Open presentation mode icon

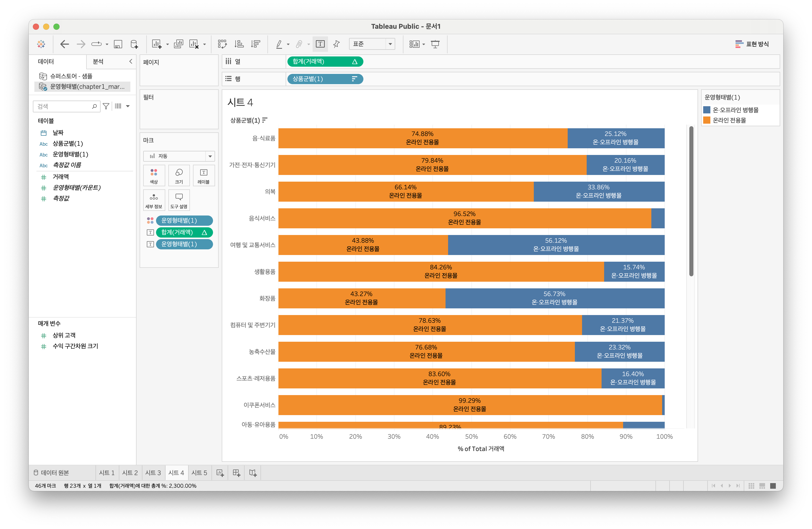[x=435, y=44]
